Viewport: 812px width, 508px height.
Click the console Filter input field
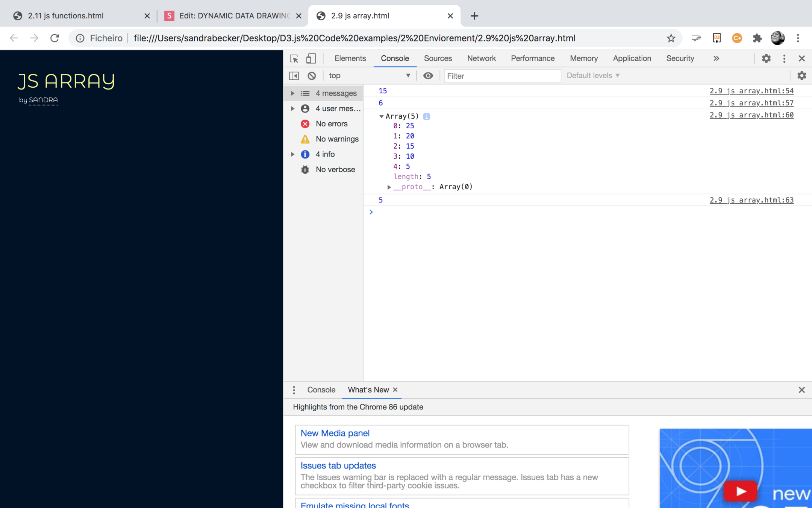pyautogui.click(x=502, y=76)
